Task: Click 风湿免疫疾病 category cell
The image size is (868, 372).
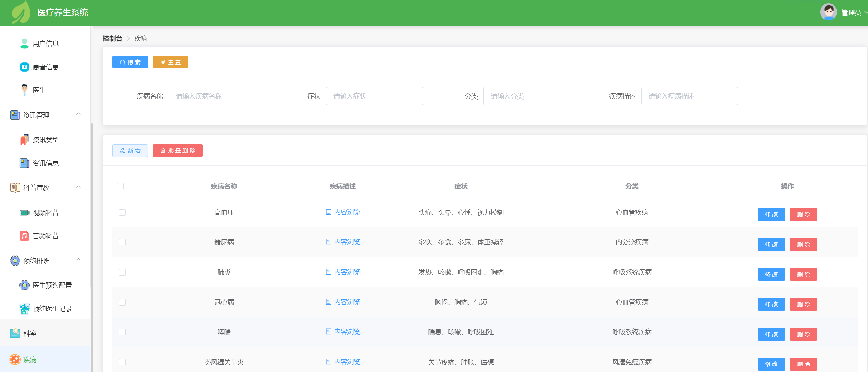Action: click(x=632, y=362)
